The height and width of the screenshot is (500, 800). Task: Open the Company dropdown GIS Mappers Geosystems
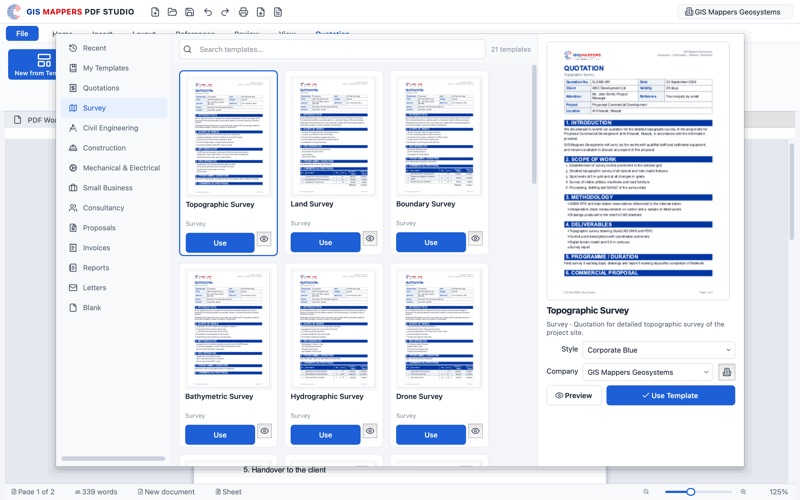pyautogui.click(x=647, y=372)
